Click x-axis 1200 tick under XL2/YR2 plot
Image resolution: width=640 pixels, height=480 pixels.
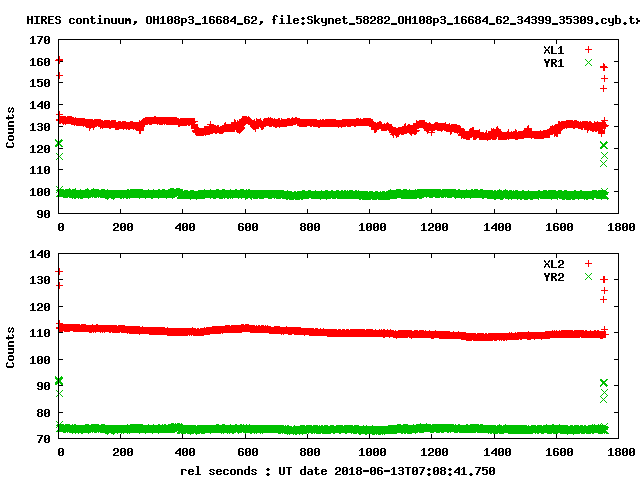click(x=434, y=452)
